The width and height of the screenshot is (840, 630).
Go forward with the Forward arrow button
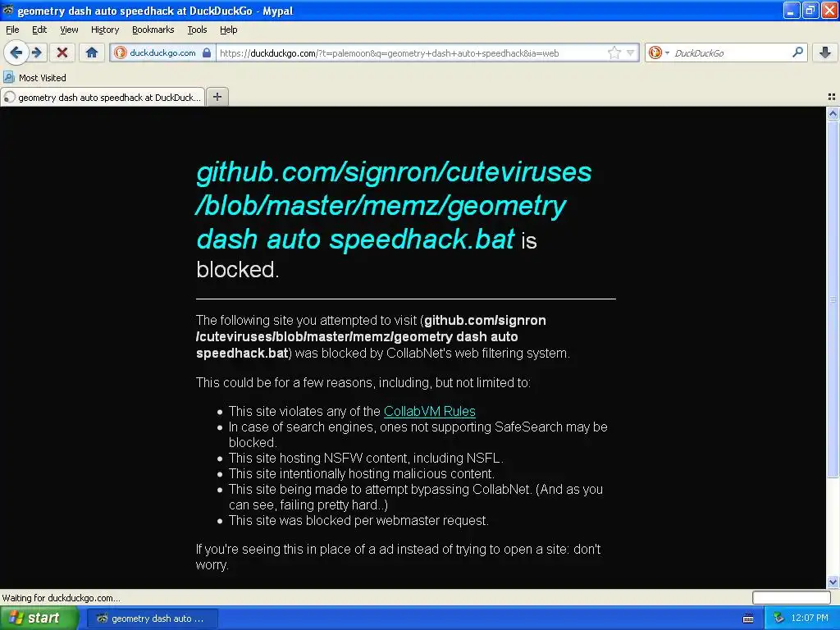click(37, 52)
